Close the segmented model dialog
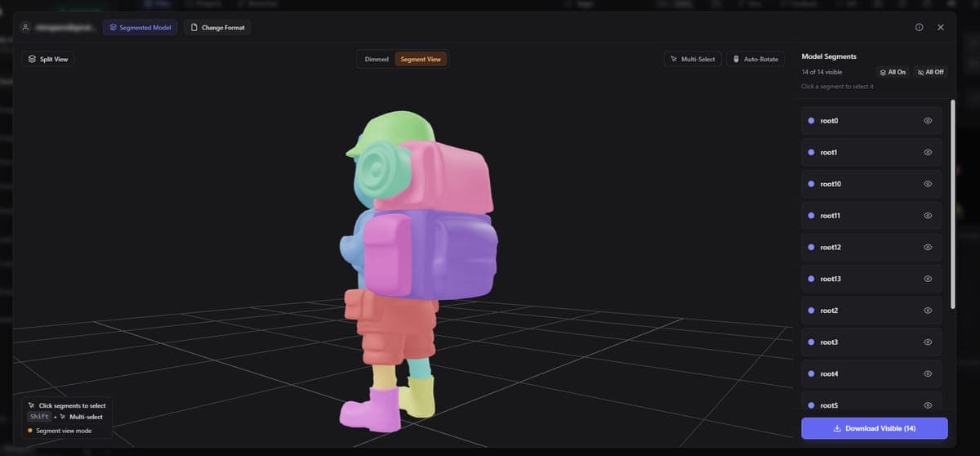 click(941, 28)
